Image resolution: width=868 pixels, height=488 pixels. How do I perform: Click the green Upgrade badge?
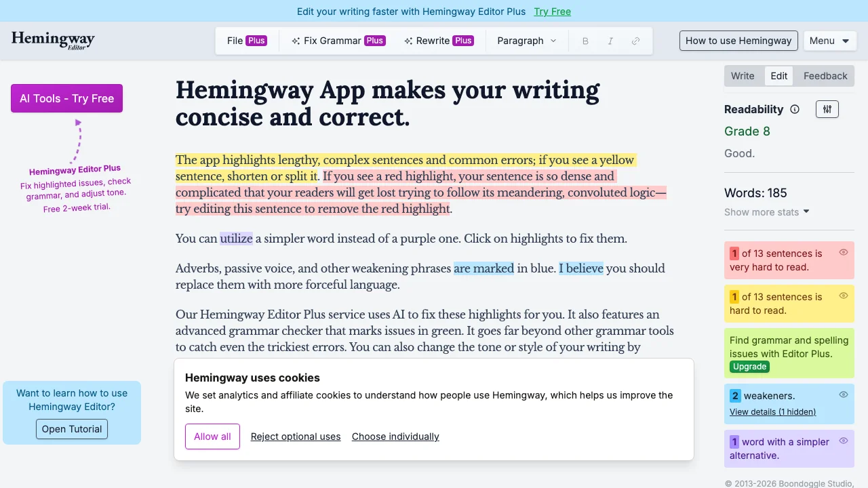[749, 367]
